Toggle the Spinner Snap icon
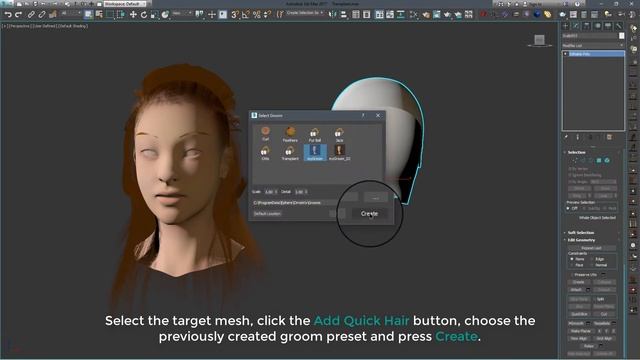 267,15
